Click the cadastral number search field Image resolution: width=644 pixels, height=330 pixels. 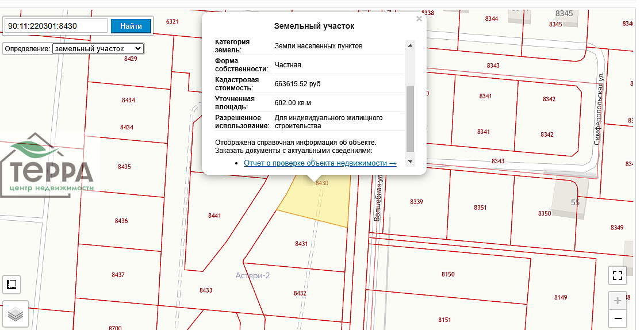(56, 26)
